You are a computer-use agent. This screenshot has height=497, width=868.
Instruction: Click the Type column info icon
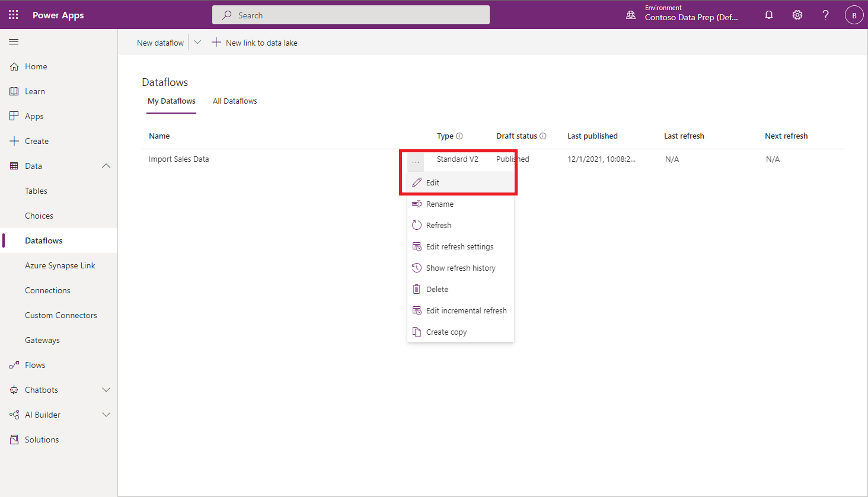point(459,136)
